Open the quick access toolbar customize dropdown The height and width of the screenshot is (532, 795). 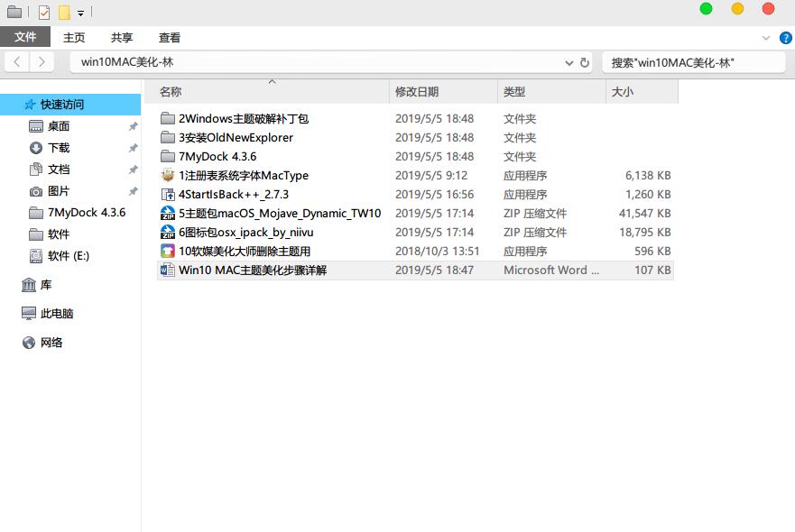(x=80, y=14)
